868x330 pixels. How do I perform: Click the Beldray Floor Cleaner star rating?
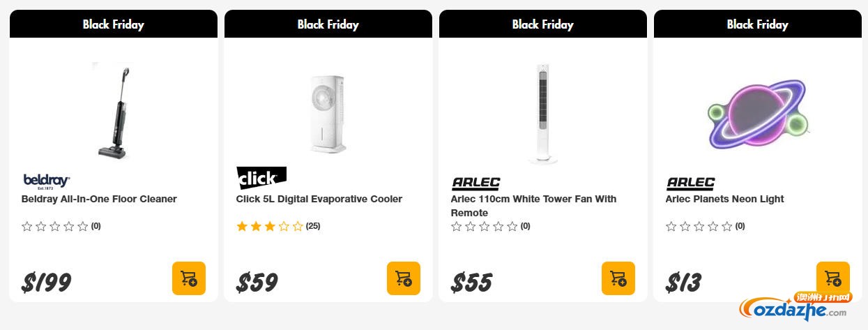(55, 226)
